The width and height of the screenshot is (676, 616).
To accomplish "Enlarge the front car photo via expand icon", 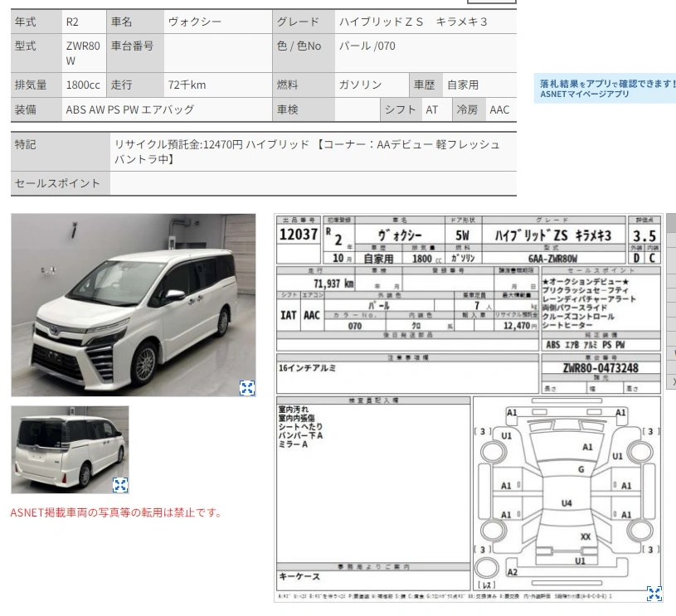I will tap(247, 388).
